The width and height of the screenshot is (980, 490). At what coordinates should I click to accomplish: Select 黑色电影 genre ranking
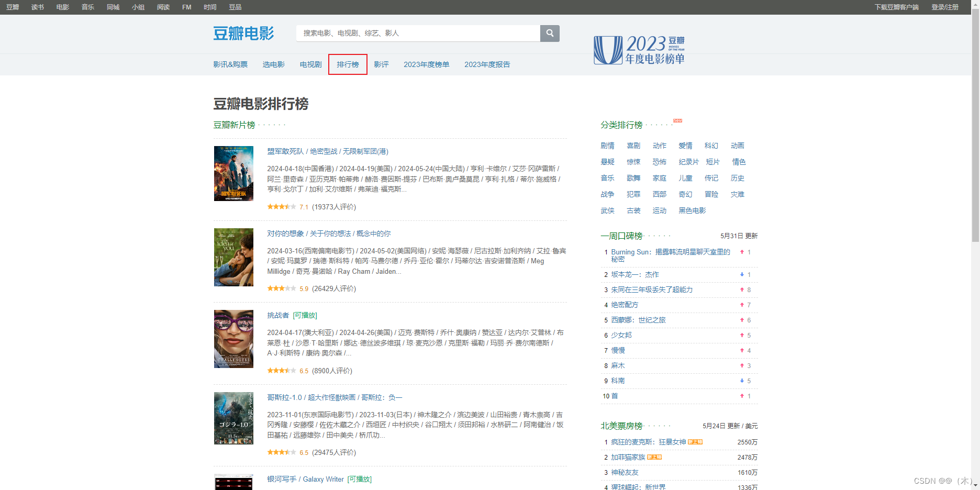pos(693,210)
